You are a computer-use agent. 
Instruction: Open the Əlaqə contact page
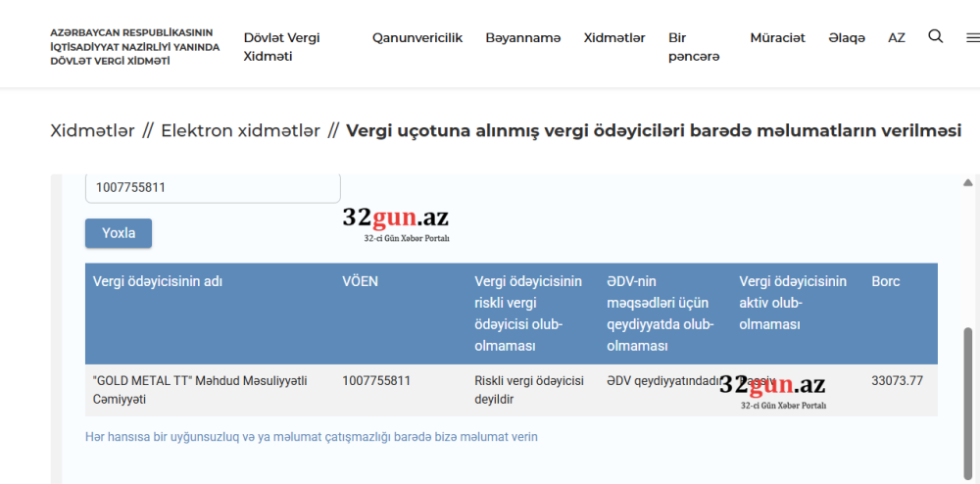846,38
